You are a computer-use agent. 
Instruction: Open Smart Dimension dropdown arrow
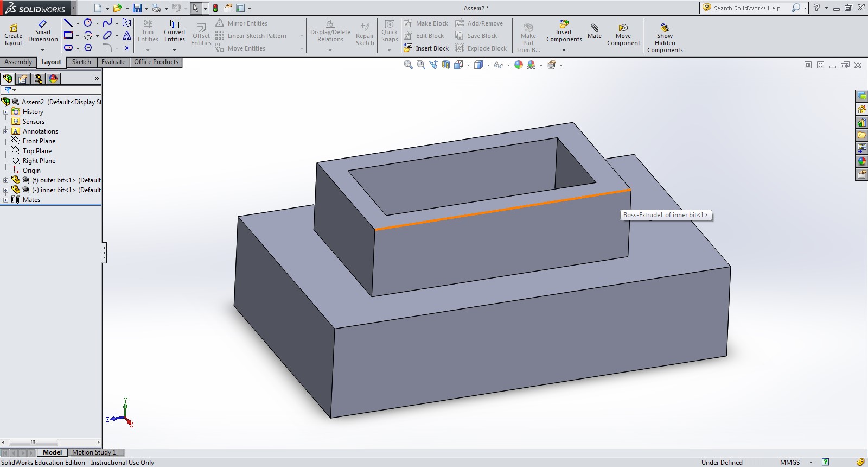(x=42, y=50)
